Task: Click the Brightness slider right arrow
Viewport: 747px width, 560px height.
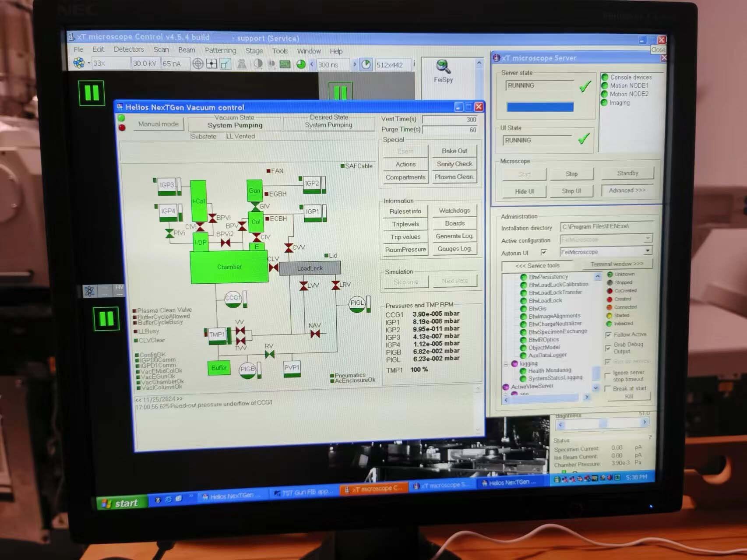Action: point(644,423)
